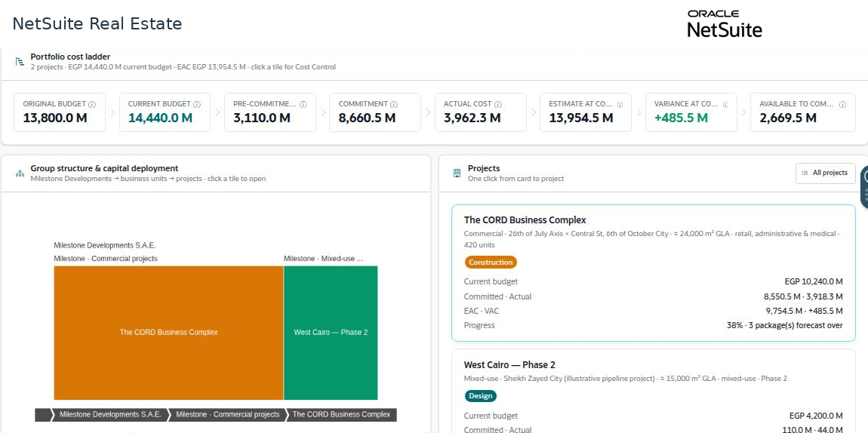Click the Construction status badge
Screen dimensions: 868x433
click(490, 262)
